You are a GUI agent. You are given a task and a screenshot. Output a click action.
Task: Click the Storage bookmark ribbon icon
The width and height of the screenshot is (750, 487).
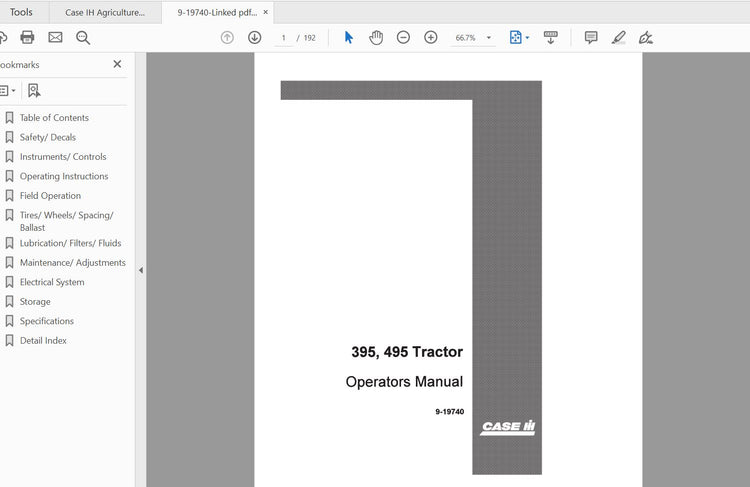pos(9,301)
